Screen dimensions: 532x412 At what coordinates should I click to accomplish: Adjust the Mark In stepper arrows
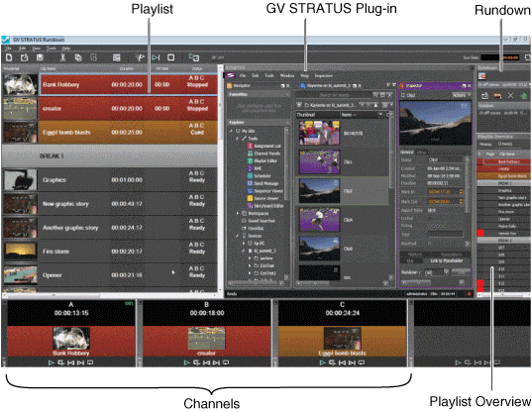pyautogui.click(x=461, y=192)
